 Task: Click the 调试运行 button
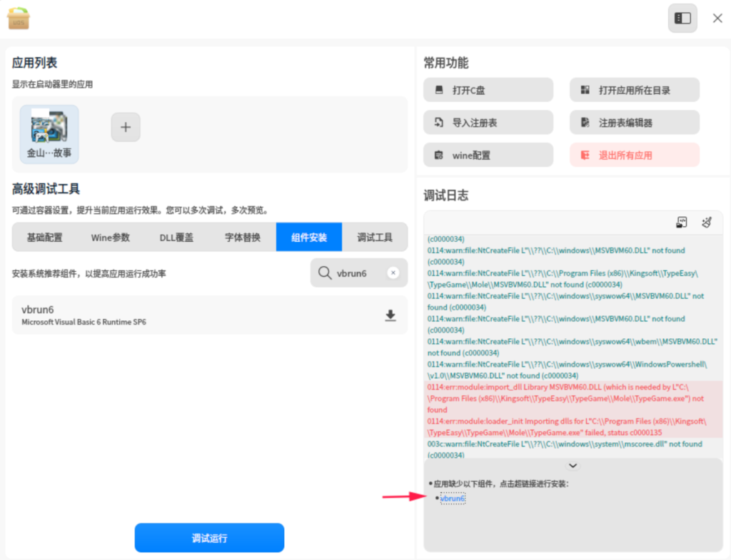pos(209,538)
